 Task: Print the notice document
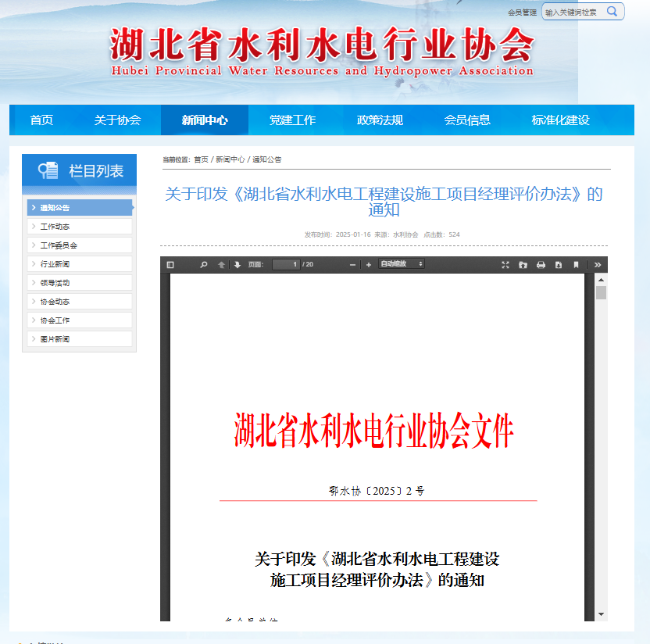point(540,264)
